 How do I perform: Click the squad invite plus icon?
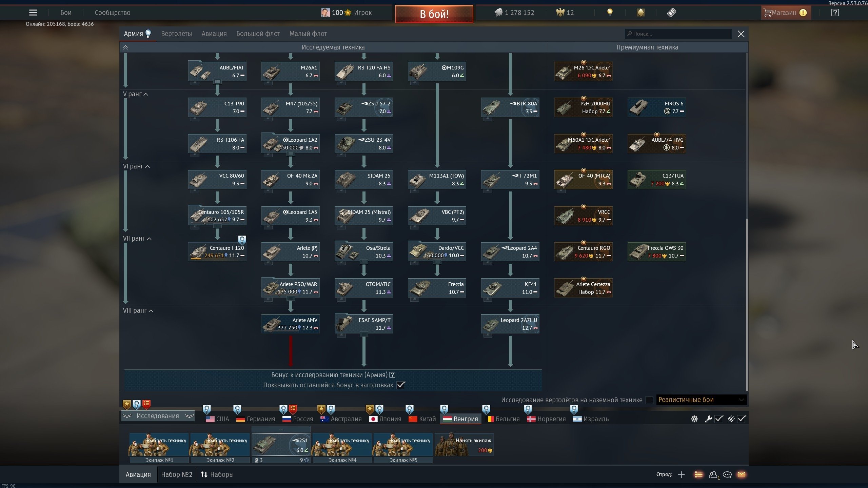[681, 474]
